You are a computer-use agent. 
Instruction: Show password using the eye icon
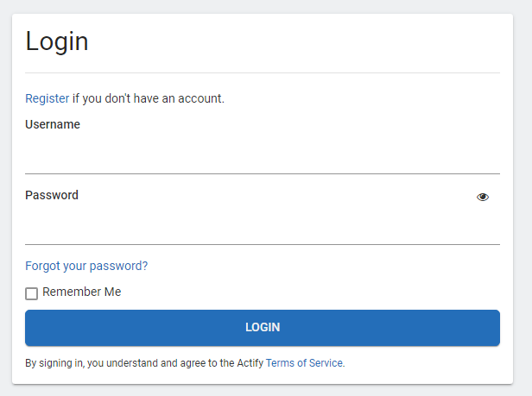click(483, 197)
